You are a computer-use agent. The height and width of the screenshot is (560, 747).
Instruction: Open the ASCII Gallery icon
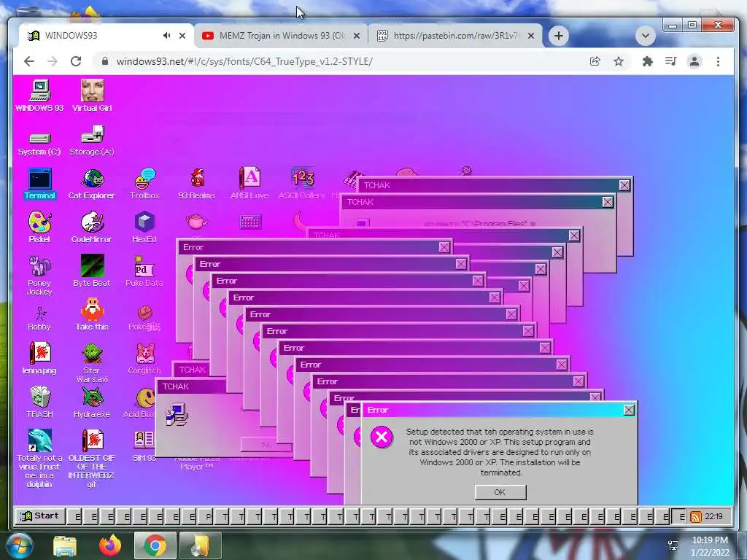coord(302,184)
